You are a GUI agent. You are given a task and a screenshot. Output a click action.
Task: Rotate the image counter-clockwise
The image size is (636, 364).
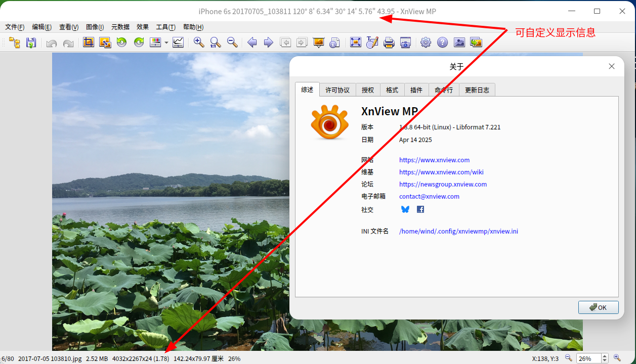tap(122, 42)
